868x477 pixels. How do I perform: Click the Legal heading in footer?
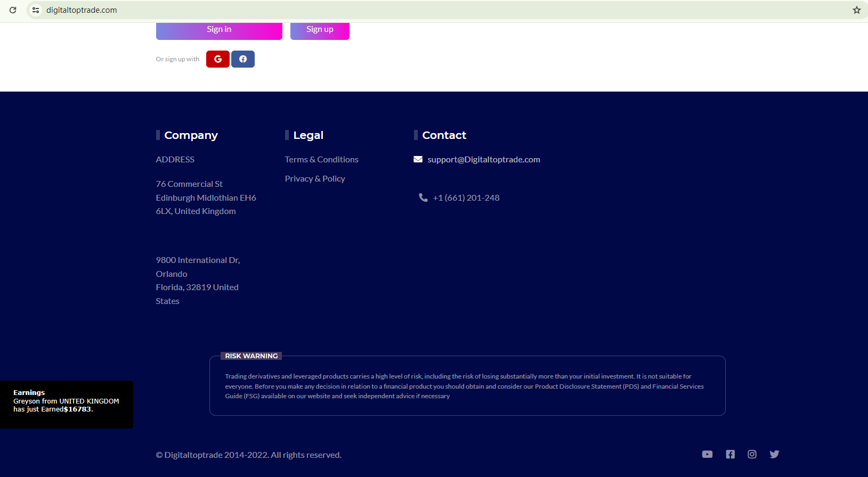coord(309,135)
